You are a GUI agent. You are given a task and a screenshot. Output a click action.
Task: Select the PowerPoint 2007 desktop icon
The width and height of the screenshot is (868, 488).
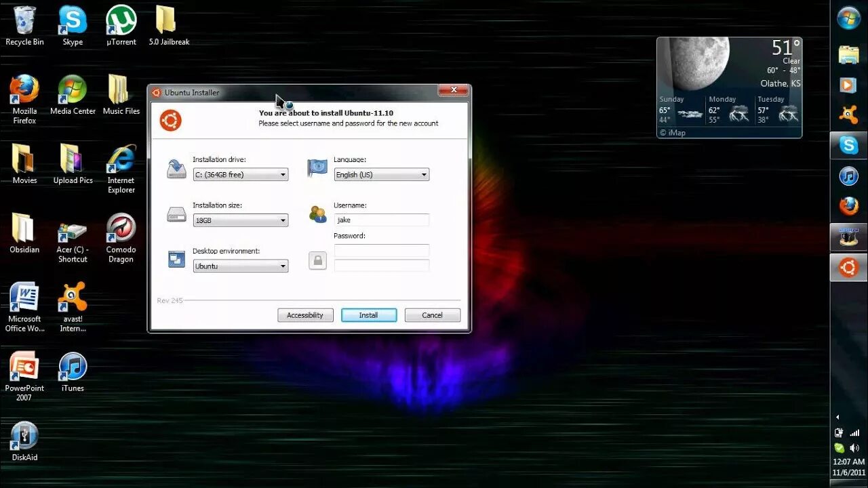click(24, 377)
